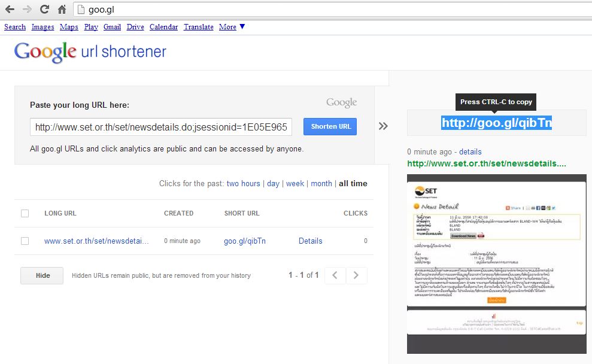Go to the next page of the URL list

[x=356, y=275]
